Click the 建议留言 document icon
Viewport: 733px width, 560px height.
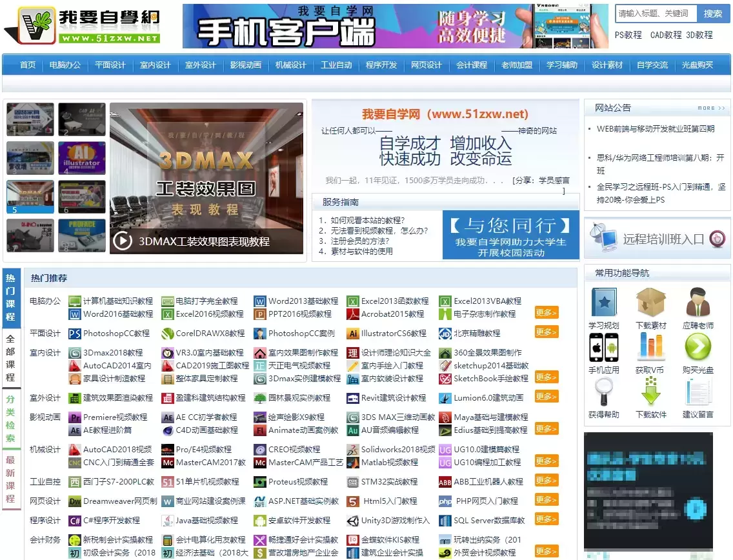point(698,392)
